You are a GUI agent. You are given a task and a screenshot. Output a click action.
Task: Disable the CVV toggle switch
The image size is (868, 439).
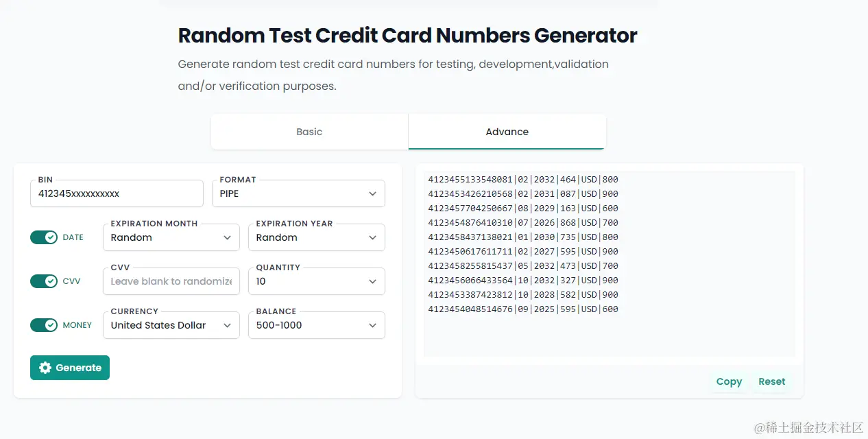click(x=44, y=281)
